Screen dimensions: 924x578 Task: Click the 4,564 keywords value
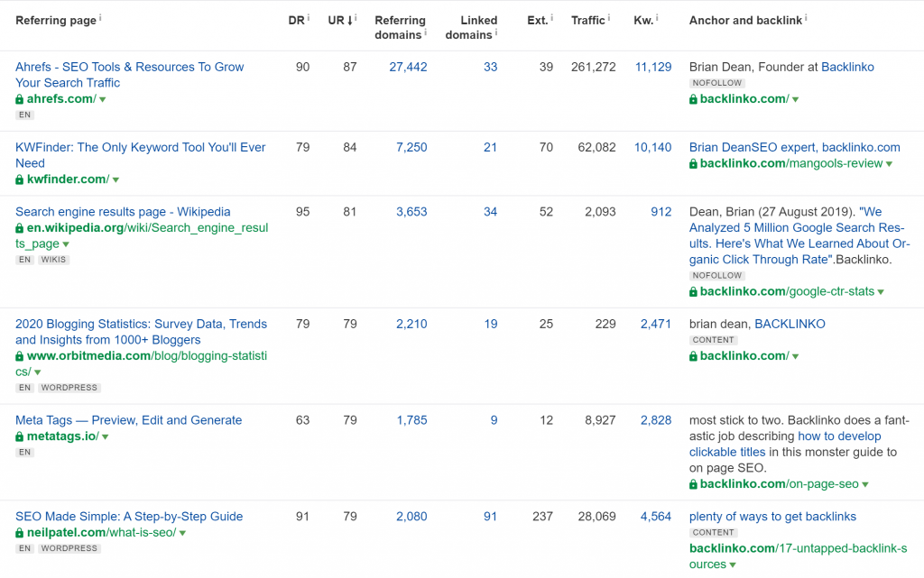click(x=656, y=517)
